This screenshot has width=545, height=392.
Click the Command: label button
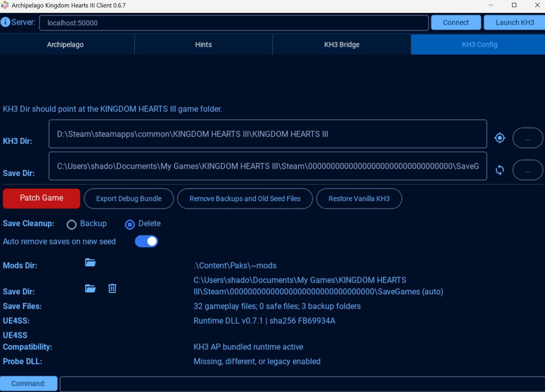[x=29, y=384]
